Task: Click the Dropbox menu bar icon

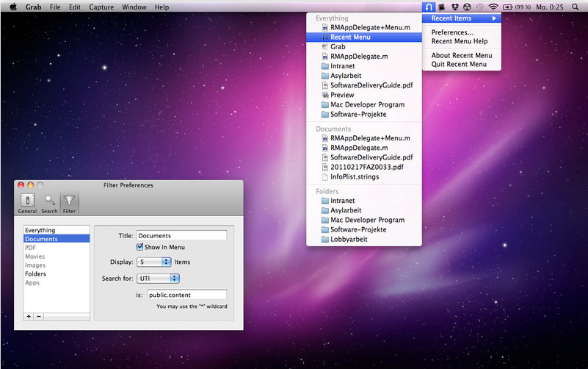Action: [455, 7]
